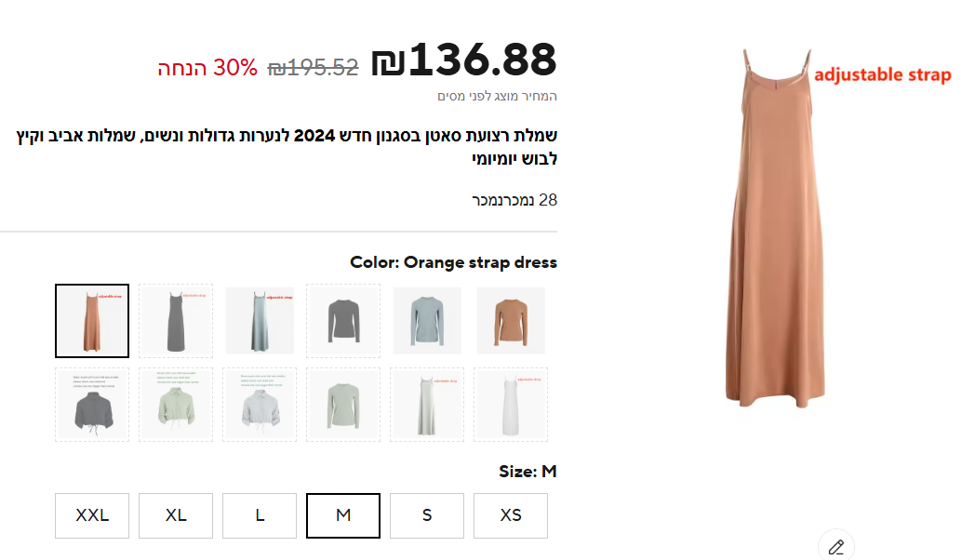
Task: Select the dark gray long-sleeve top swatch
Action: (343, 321)
